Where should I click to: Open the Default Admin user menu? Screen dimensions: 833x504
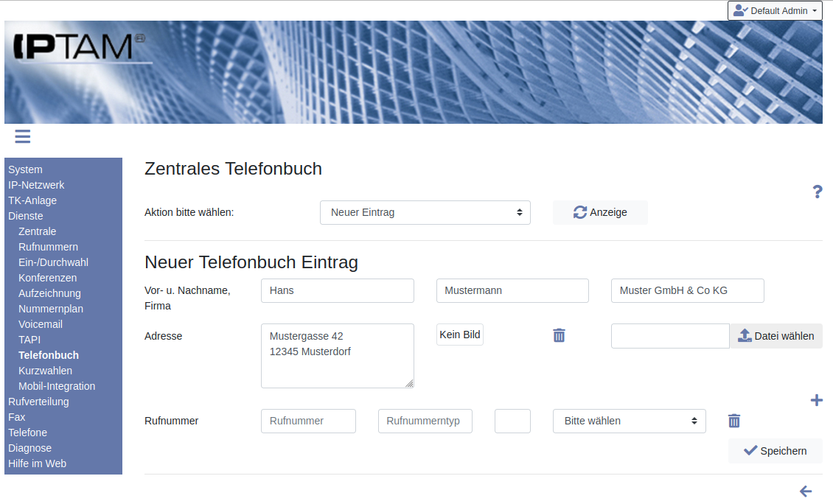pyautogui.click(x=775, y=11)
